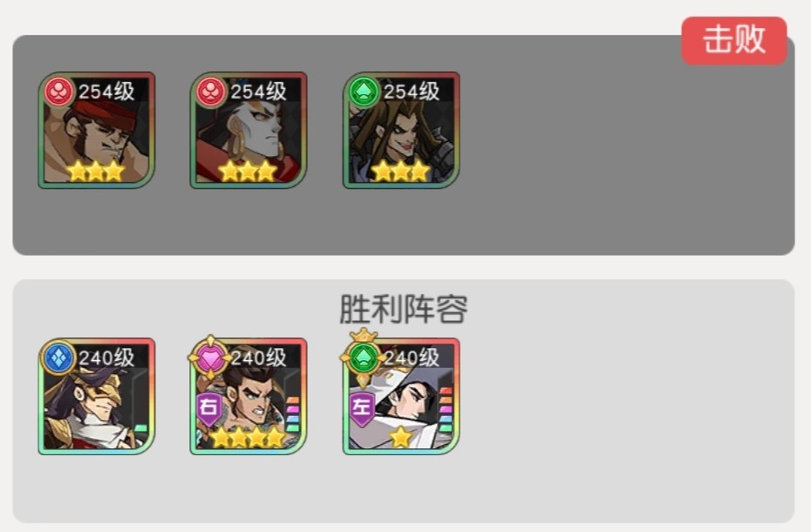Click the three stars on headband fighter

[x=96, y=171]
